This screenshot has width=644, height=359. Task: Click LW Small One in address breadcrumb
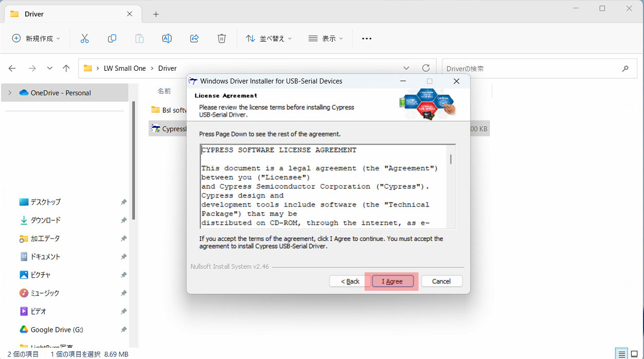[125, 68]
